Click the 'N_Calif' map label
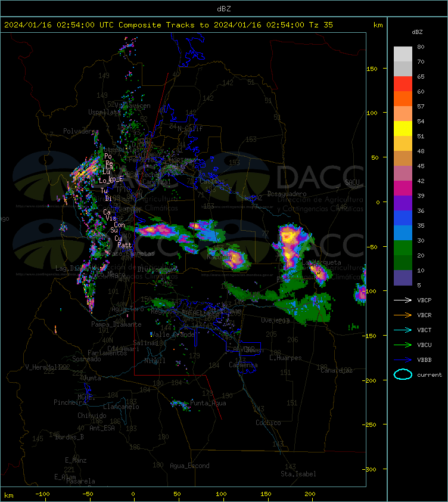Screen dimensions: 448x502 (x=190, y=129)
